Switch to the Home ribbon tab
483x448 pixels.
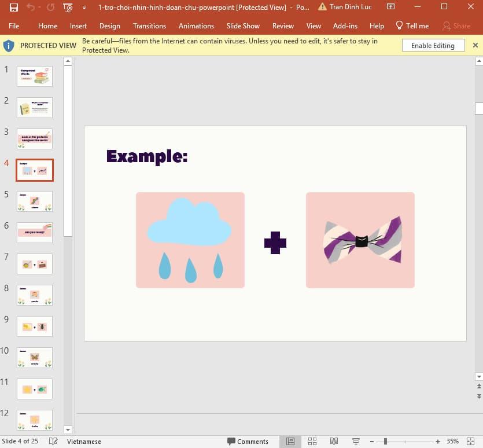(x=47, y=26)
